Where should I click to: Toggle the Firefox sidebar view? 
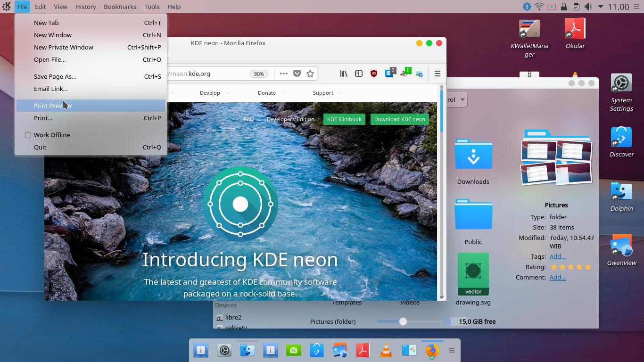tap(359, 74)
